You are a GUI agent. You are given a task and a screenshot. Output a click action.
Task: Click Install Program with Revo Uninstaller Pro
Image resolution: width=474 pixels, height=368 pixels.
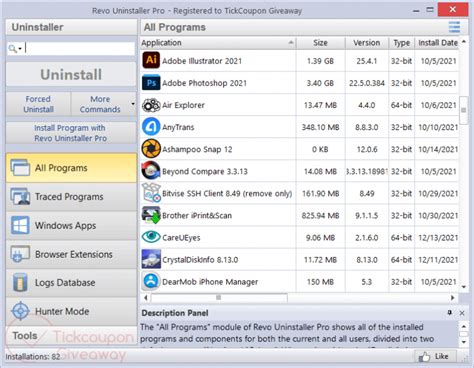tap(71, 133)
